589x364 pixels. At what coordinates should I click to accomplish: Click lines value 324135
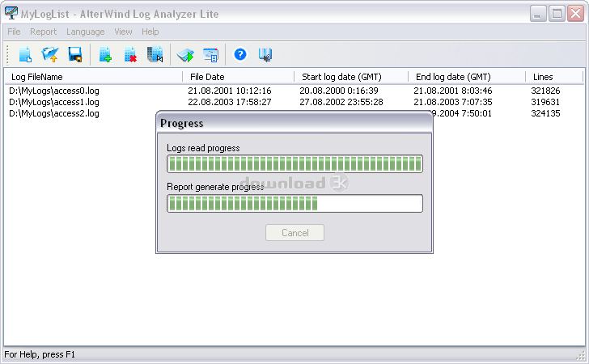click(545, 113)
